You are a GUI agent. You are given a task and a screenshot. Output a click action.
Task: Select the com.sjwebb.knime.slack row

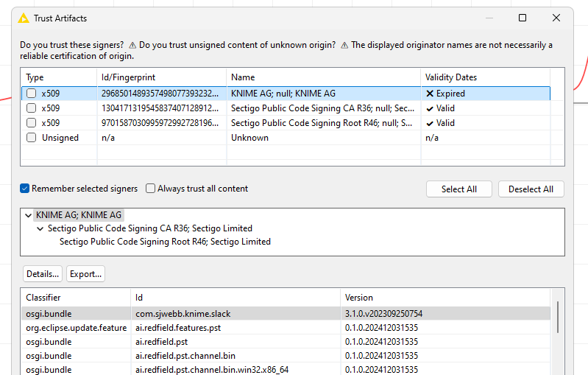pos(286,314)
